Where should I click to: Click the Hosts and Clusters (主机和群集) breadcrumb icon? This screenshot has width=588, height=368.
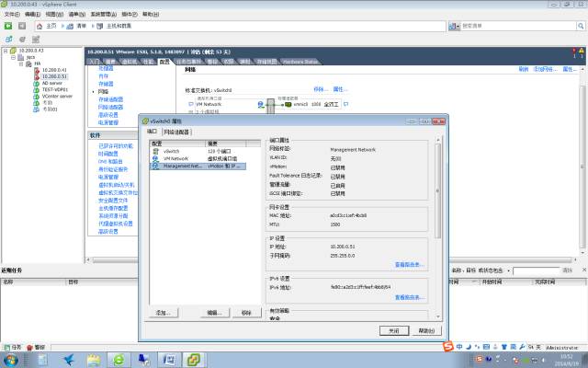pos(100,26)
